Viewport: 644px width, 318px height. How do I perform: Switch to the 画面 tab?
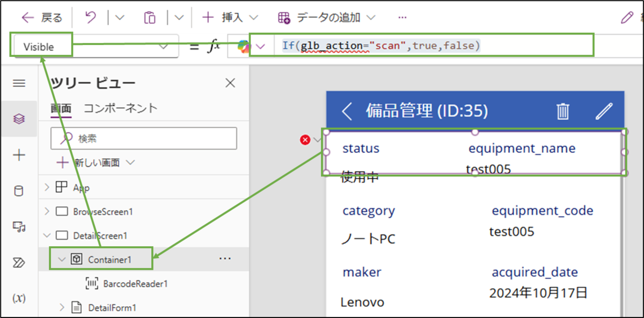[61, 108]
